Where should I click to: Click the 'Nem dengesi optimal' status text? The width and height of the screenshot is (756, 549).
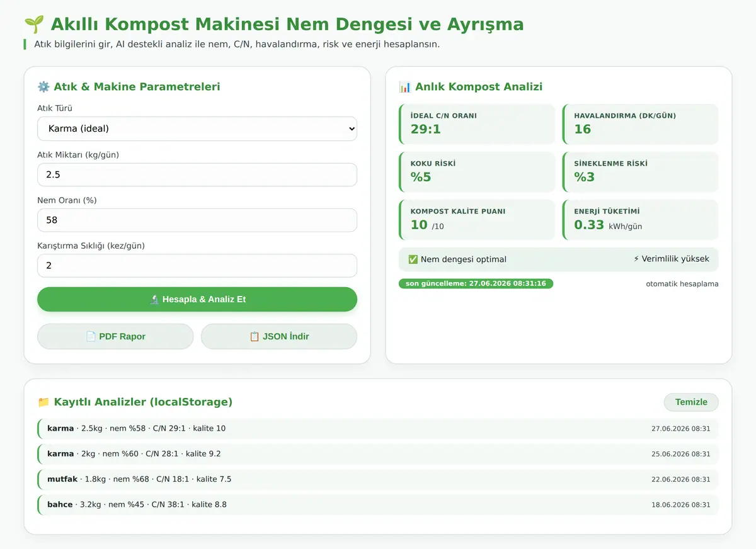(x=464, y=259)
